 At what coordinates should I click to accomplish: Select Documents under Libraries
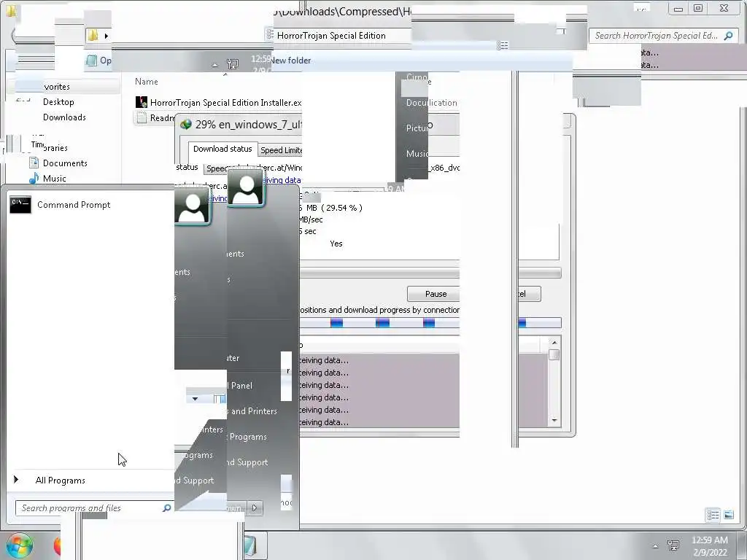65,163
